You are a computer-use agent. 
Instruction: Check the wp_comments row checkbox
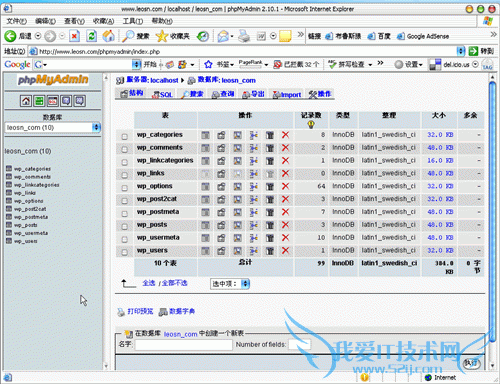point(124,149)
